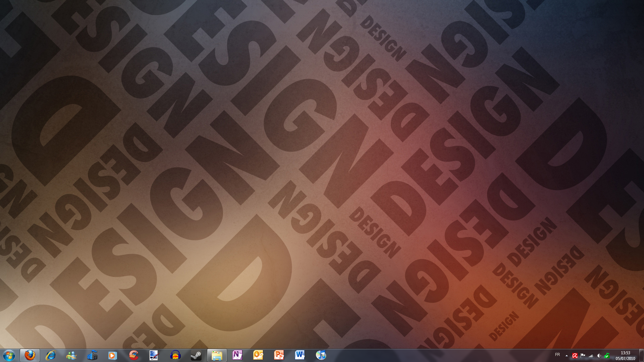Open the FR input language selector
The image size is (644, 362).
[557, 355]
